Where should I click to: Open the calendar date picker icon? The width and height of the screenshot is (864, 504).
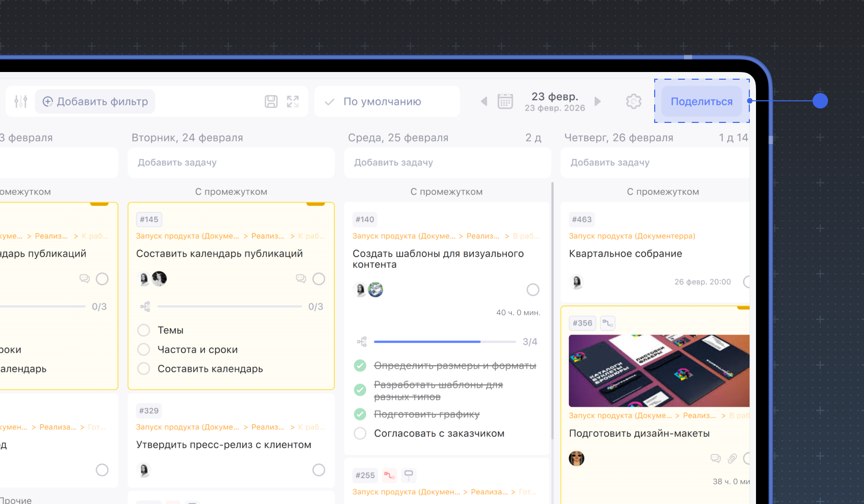(505, 101)
